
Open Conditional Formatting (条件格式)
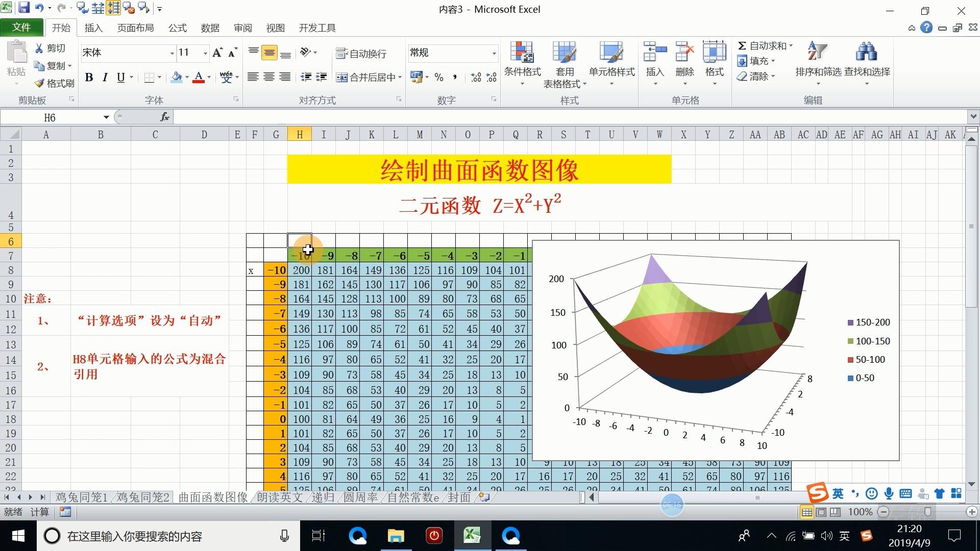coord(523,63)
